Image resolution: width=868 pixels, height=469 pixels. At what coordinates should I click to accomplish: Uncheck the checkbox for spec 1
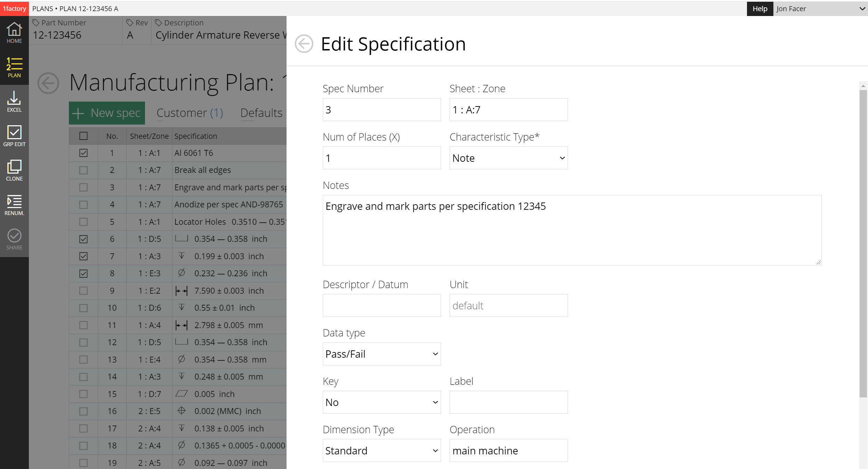[x=83, y=153]
